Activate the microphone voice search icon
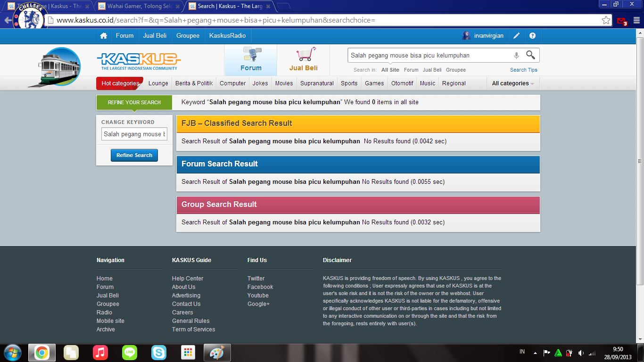 (x=516, y=56)
